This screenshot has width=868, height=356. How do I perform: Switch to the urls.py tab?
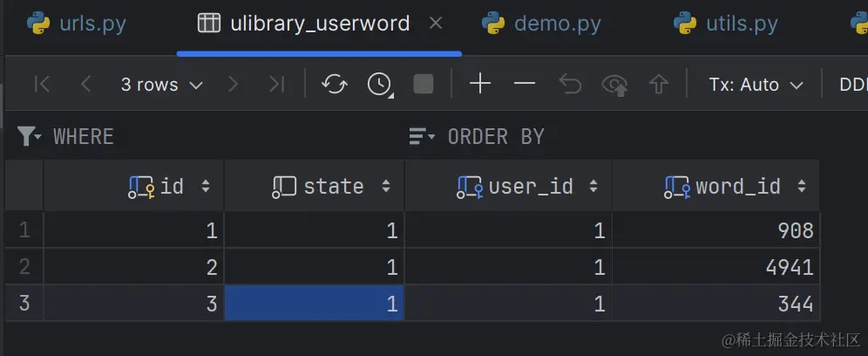point(77,24)
